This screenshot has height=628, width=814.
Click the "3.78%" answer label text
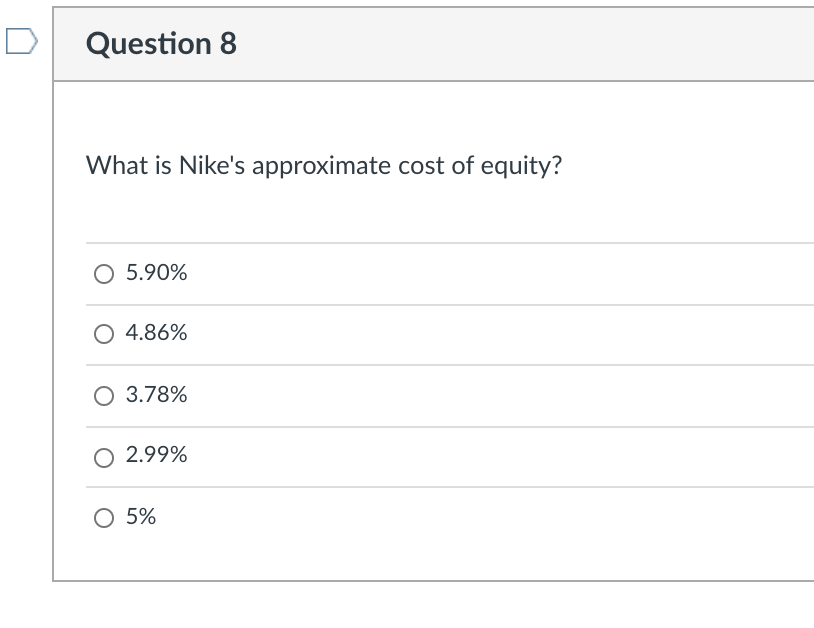tap(157, 395)
